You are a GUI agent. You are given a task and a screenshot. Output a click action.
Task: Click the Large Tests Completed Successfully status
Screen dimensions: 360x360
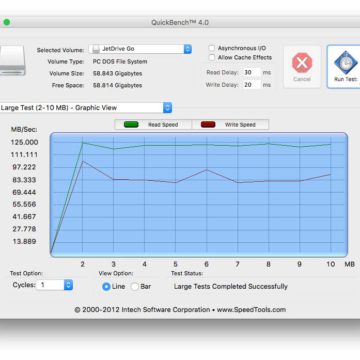[231, 286]
